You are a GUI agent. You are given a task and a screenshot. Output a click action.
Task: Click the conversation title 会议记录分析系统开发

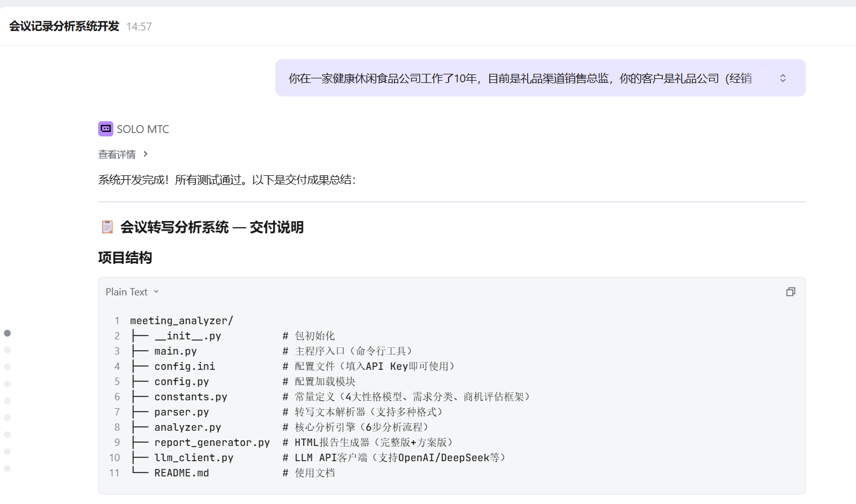click(x=64, y=26)
